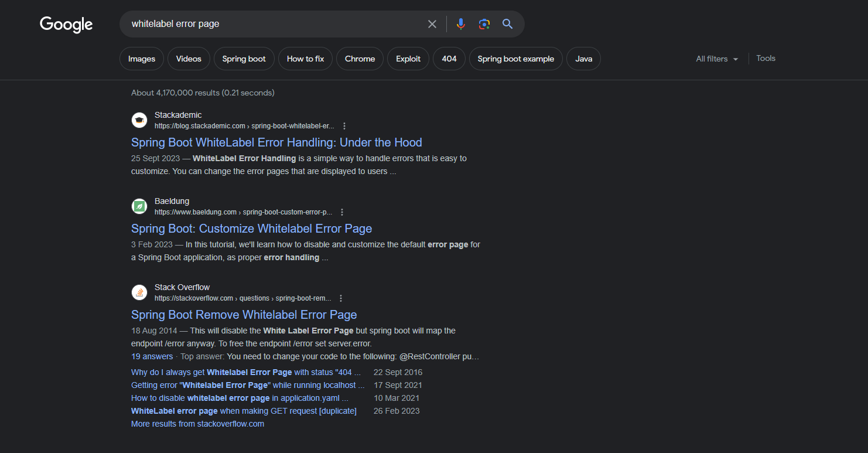Filter results by Images
Image resolution: width=868 pixels, height=453 pixels.
(x=142, y=59)
